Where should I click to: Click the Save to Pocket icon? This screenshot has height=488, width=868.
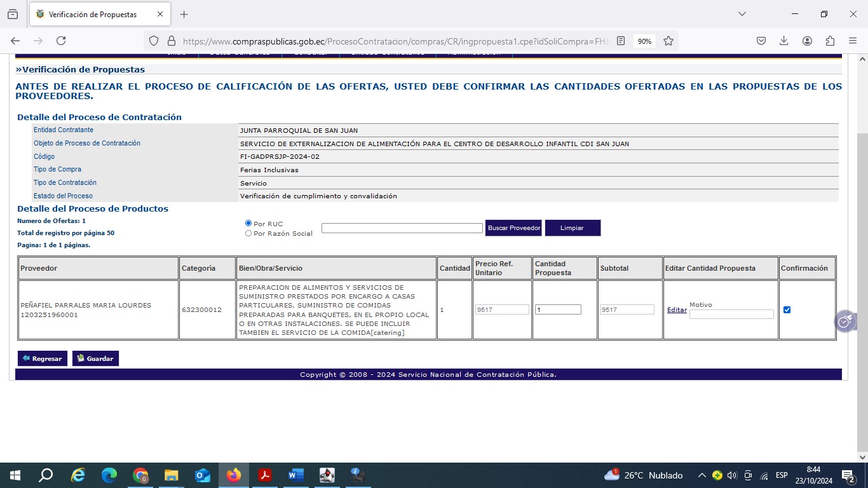coord(761,41)
